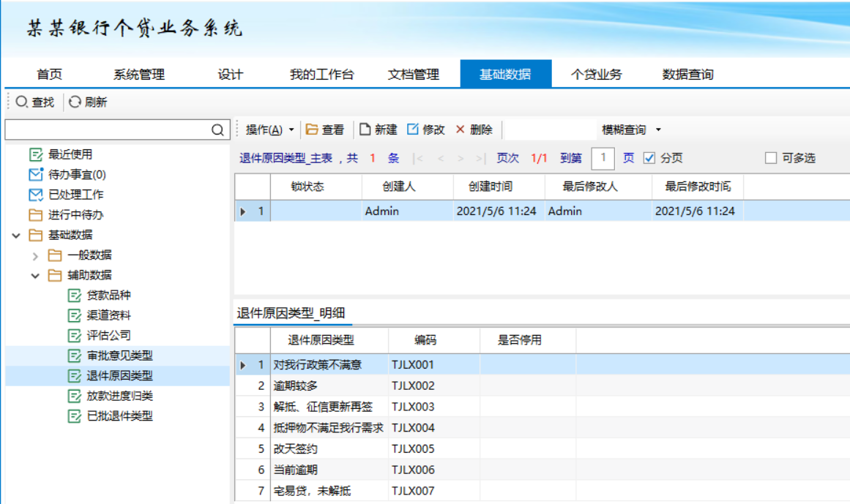The image size is (850, 504).
Task: Select the row with code TJLX003
Action: pos(413,407)
